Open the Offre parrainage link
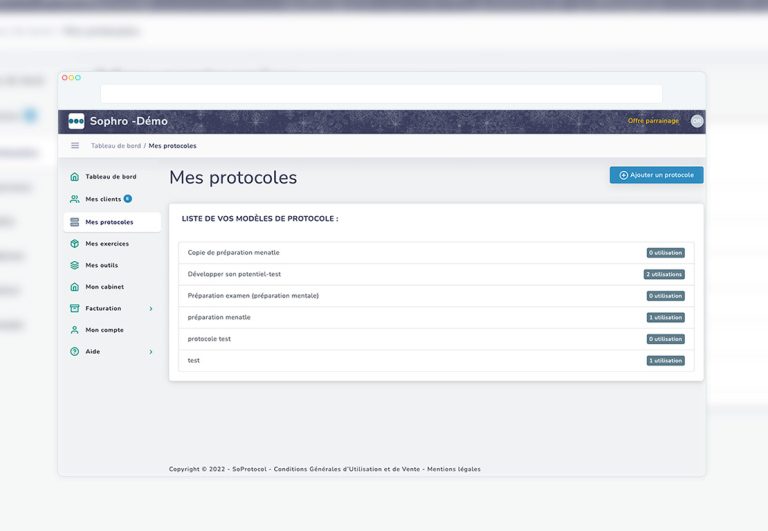The width and height of the screenshot is (768, 531). [x=653, y=121]
